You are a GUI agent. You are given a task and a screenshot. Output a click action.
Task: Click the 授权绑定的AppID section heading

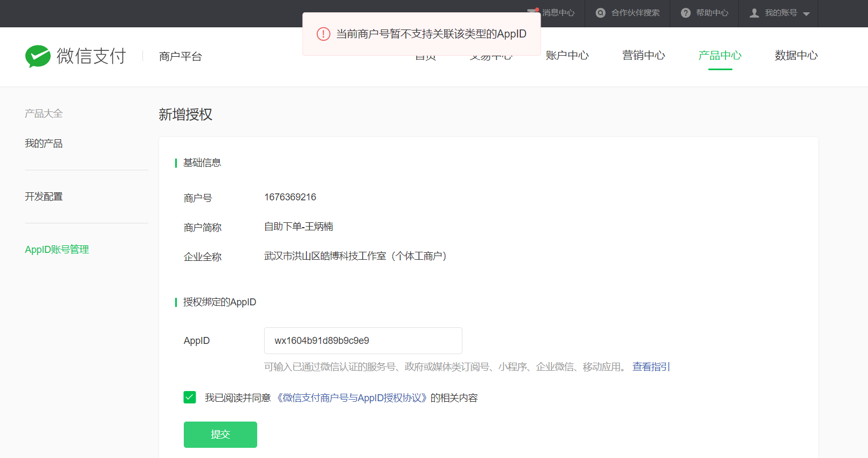click(x=220, y=302)
